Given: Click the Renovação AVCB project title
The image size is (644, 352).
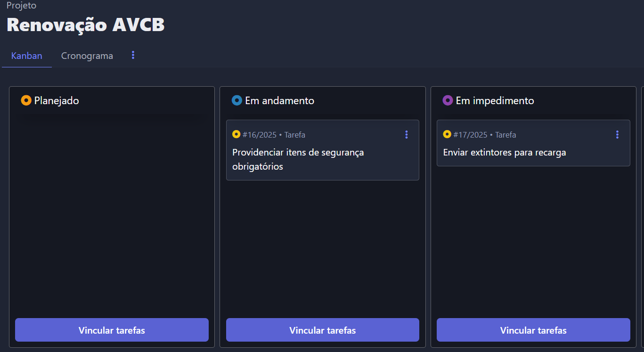Looking at the screenshot, I should [86, 25].
